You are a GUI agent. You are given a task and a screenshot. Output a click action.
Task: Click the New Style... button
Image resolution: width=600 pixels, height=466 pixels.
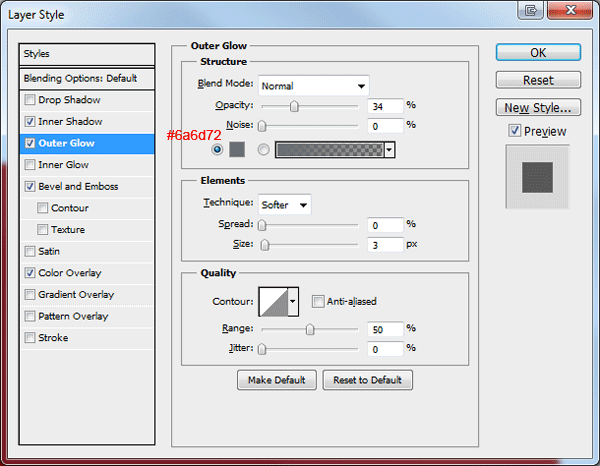538,108
